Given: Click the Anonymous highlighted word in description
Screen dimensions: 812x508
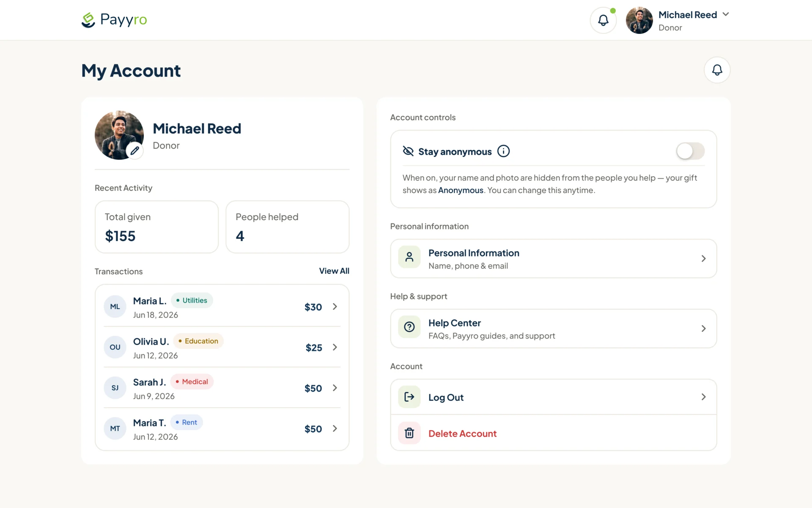Looking at the screenshot, I should pos(461,190).
